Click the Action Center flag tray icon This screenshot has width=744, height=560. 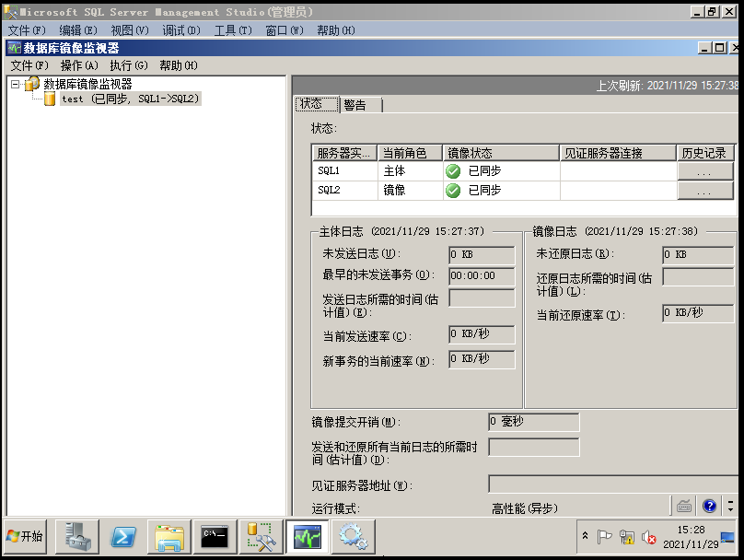[604, 537]
